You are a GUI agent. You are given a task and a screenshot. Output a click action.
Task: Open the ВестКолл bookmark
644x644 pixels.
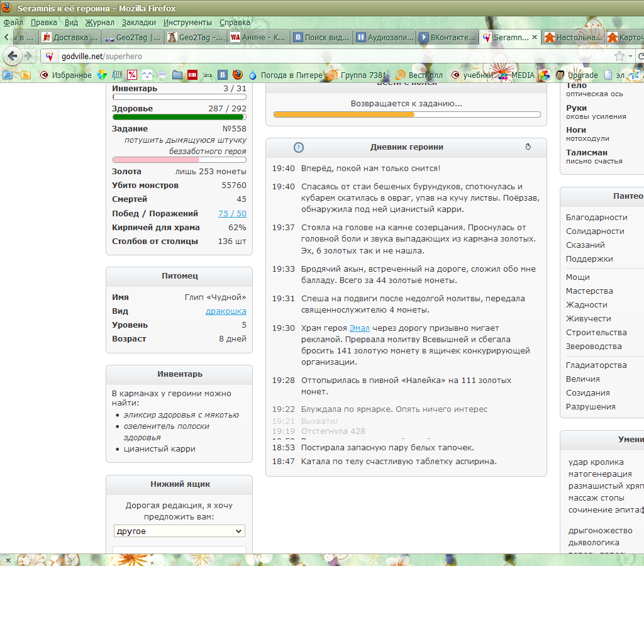click(419, 75)
